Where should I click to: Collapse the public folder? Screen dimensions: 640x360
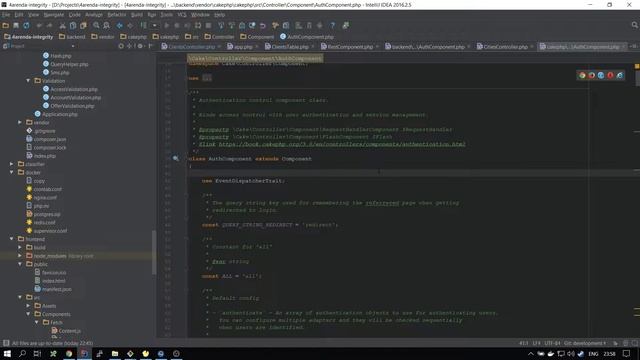coord(20,264)
